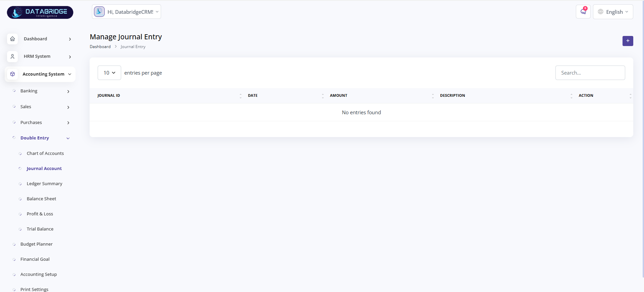Click the Journal Entry breadcrumb
This screenshot has height=292, width=644.
[133, 47]
